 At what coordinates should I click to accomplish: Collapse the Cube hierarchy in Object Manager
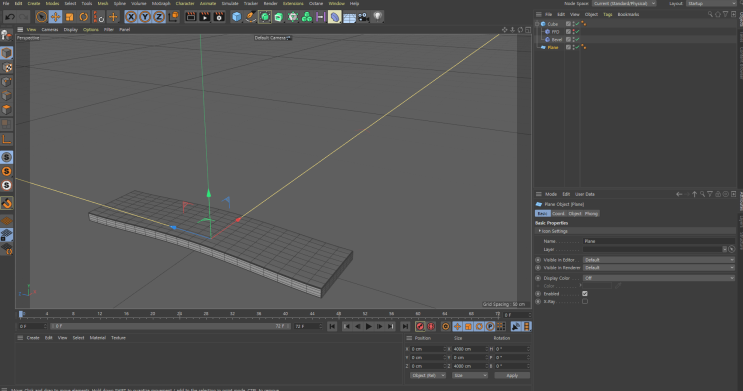[x=537, y=24]
